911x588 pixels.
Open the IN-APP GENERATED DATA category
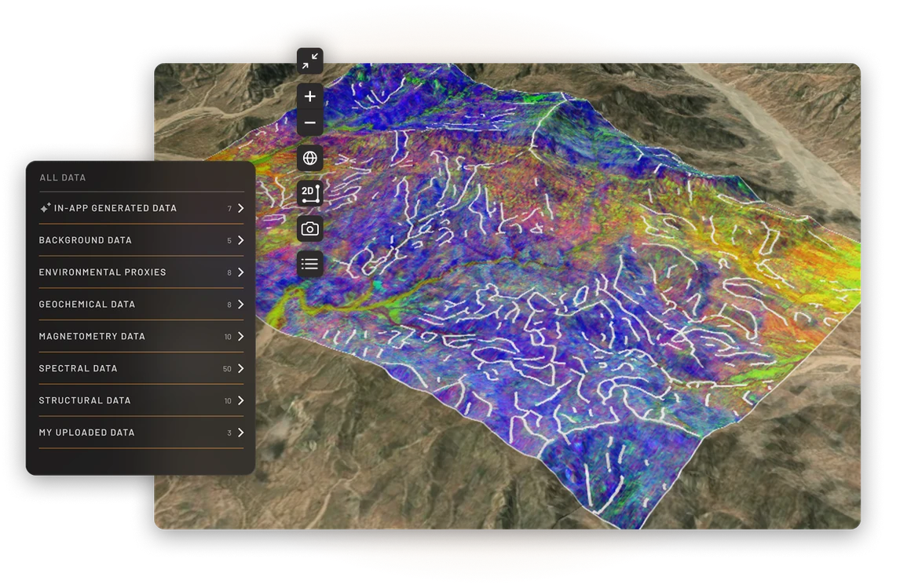tap(141, 208)
